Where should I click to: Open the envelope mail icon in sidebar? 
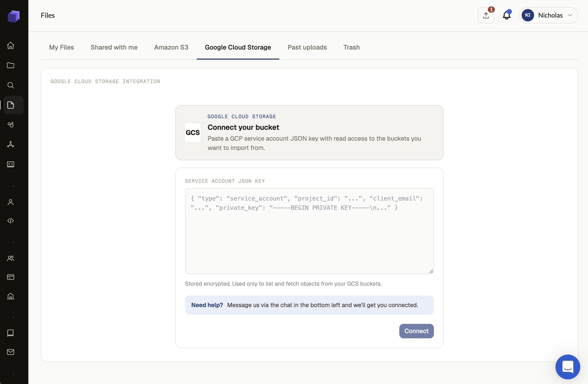tap(11, 352)
